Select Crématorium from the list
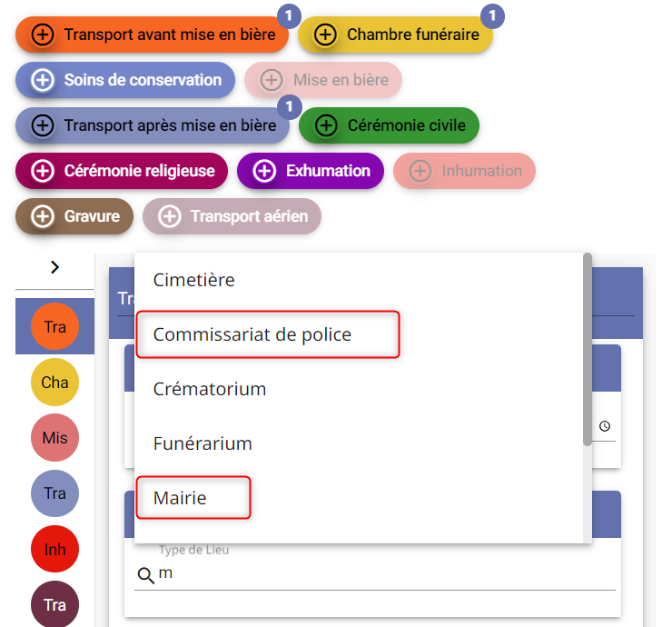This screenshot has width=672, height=627. click(x=210, y=389)
